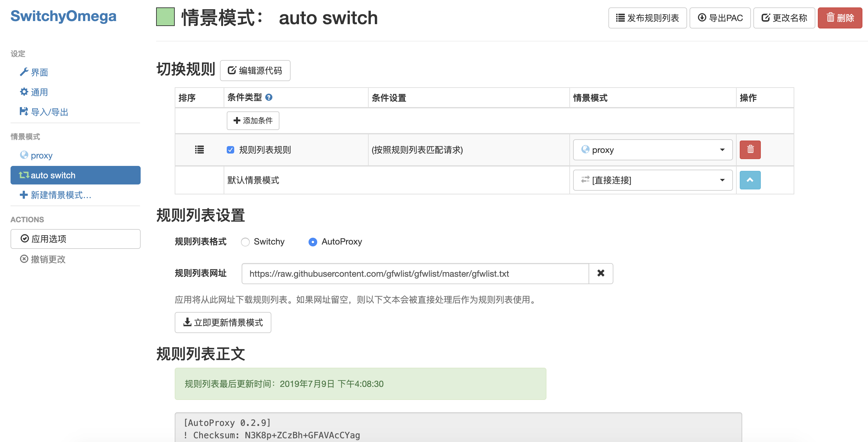Select the AutoProxy format radio button

313,242
